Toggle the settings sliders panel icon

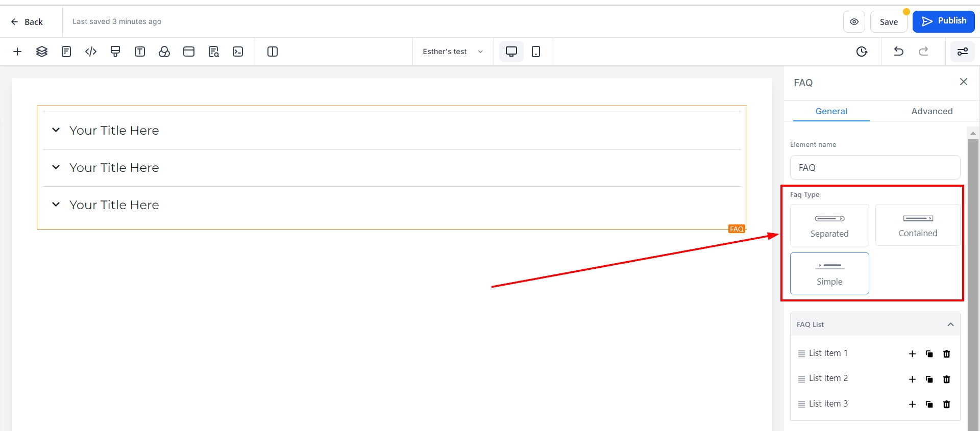963,52
